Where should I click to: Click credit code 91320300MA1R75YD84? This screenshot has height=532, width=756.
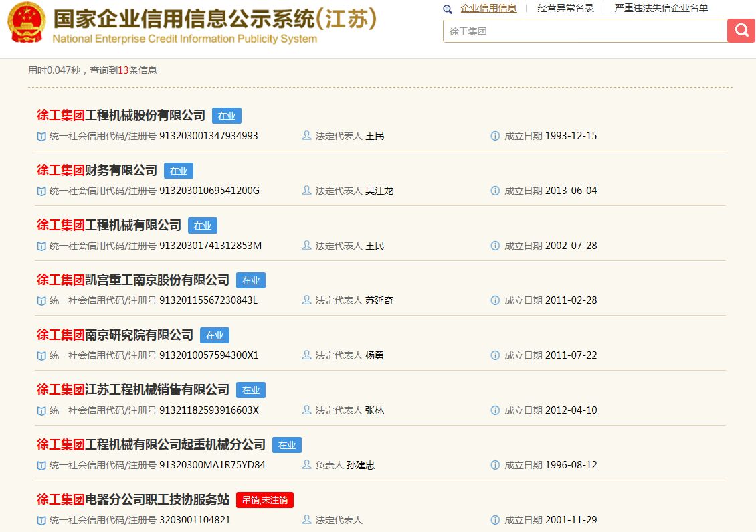pyautogui.click(x=212, y=466)
